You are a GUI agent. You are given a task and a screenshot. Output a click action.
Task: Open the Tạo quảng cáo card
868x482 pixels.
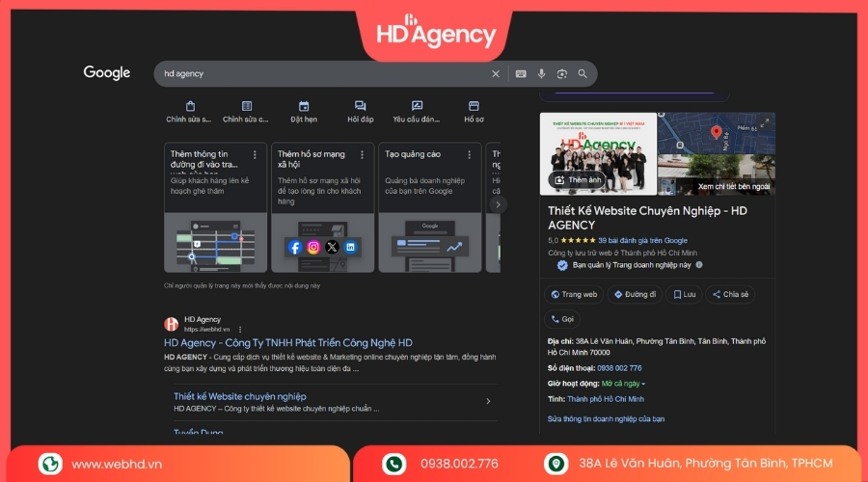point(430,207)
